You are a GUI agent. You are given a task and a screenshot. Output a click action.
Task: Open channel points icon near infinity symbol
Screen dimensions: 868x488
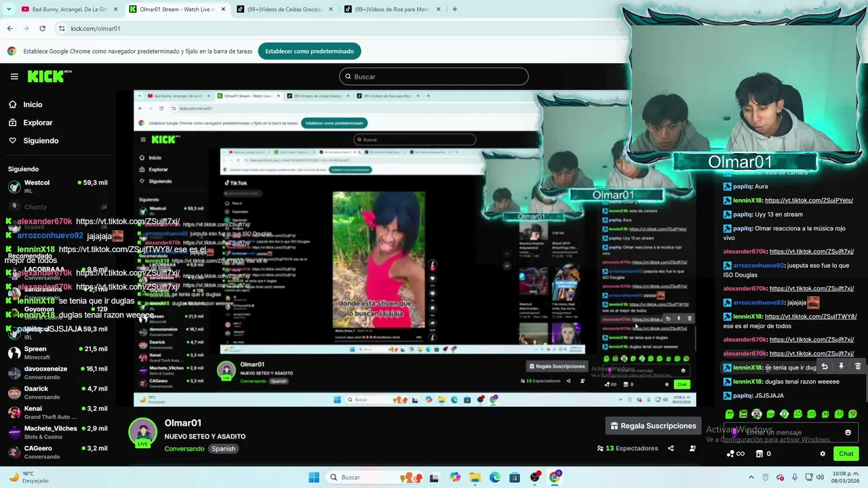[x=730, y=454]
